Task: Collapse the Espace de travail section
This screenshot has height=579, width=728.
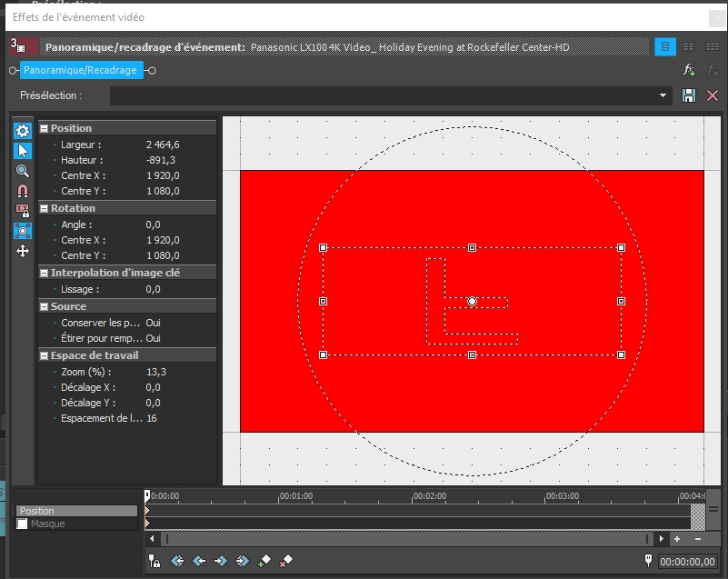Action: tap(44, 355)
